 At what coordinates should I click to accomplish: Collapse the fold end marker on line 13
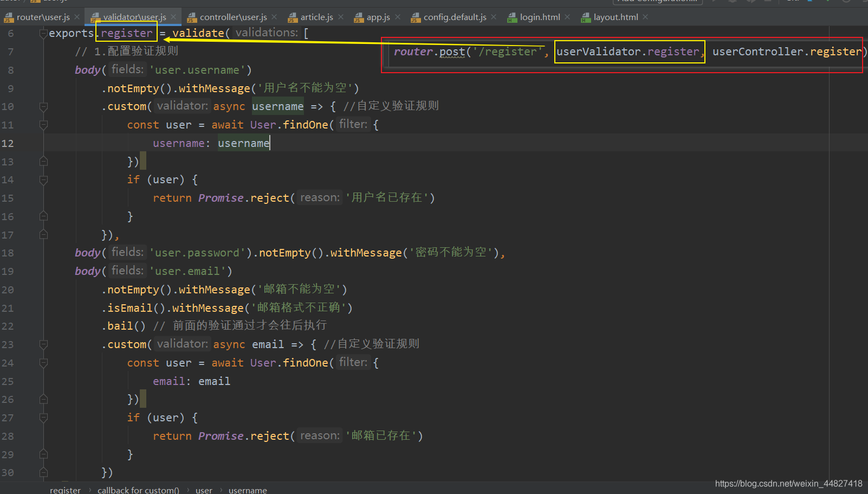[44, 162]
